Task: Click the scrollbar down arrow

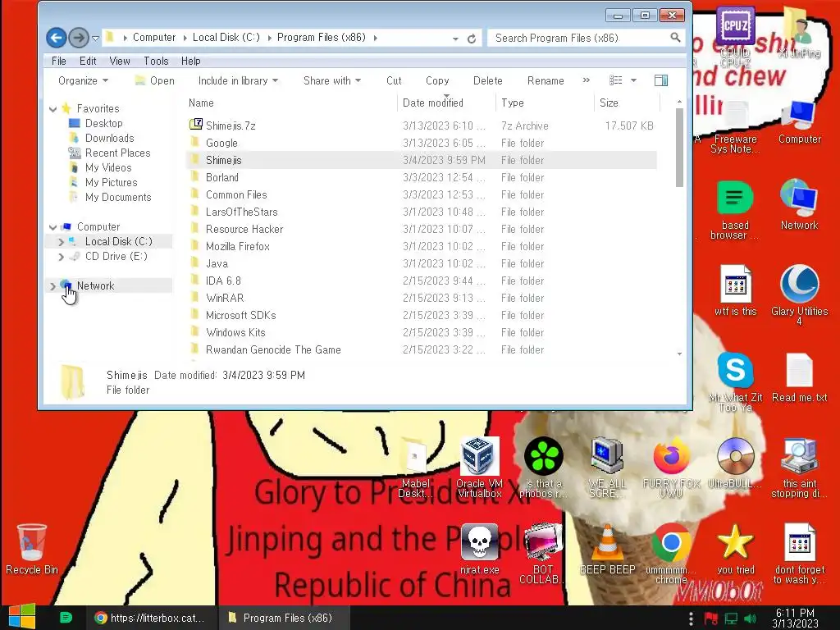Action: point(679,354)
